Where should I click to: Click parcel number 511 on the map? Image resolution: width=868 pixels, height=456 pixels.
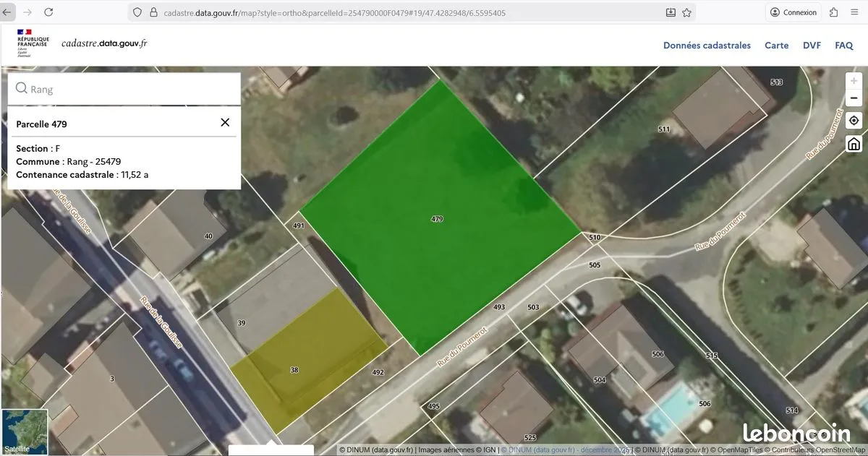tap(664, 129)
